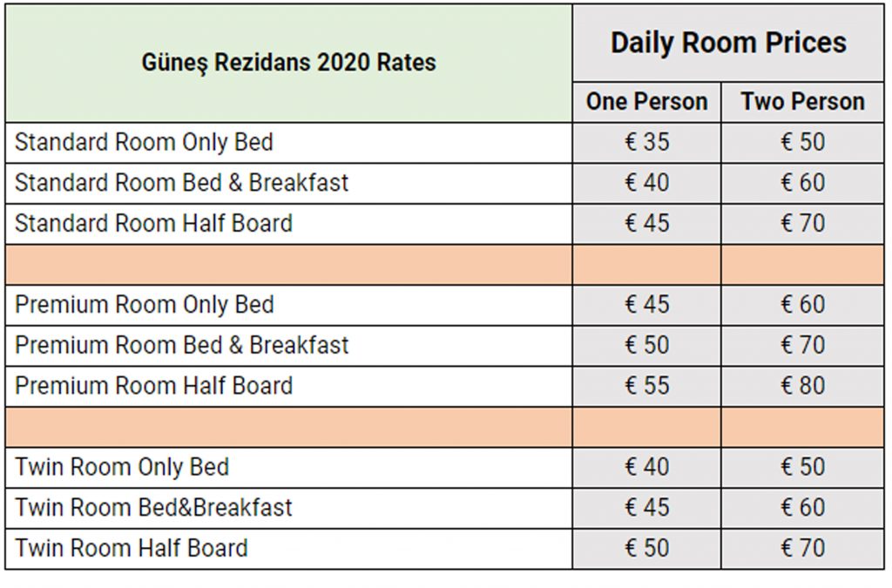Select the Standard Room Half Board label

[153, 224]
